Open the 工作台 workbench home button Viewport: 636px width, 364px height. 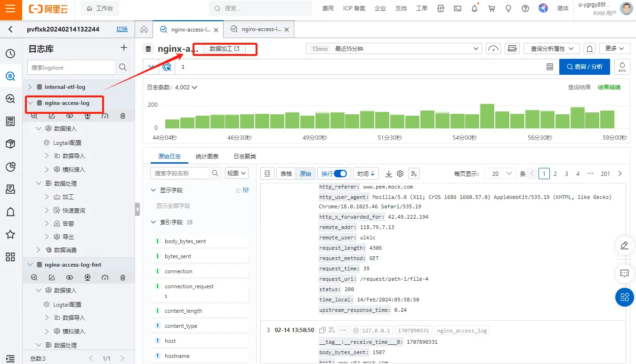click(x=100, y=8)
